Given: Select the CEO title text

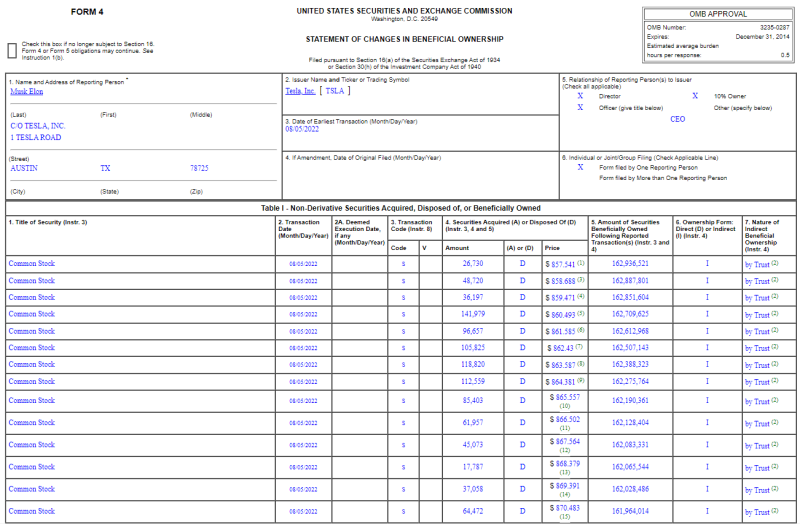Looking at the screenshot, I should [x=678, y=119].
